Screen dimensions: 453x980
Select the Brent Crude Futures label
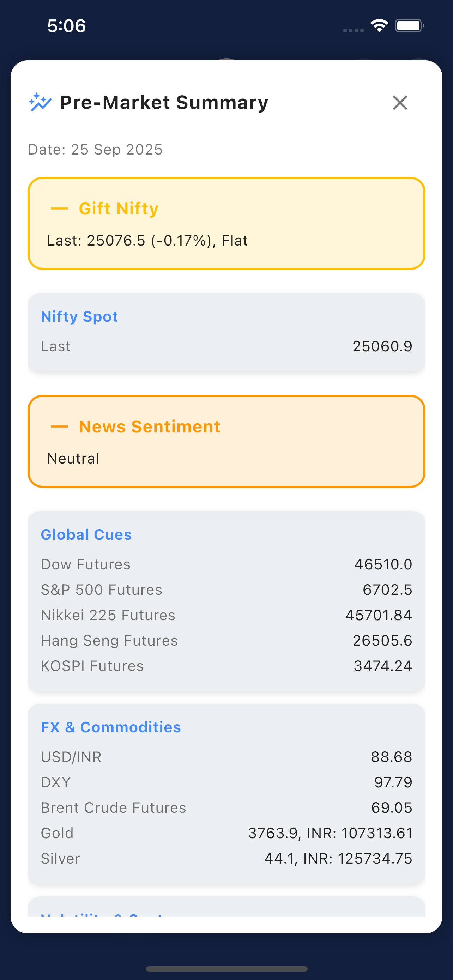[x=113, y=807]
